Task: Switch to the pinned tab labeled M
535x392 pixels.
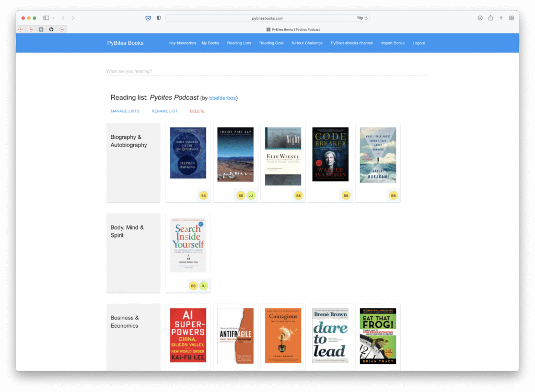Action: point(41,30)
